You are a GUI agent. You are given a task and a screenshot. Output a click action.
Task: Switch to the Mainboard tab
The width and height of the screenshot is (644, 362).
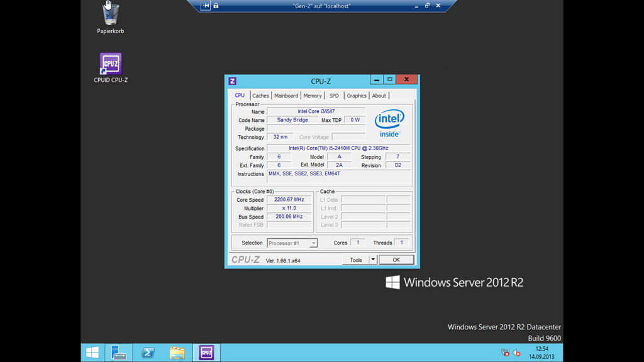286,96
